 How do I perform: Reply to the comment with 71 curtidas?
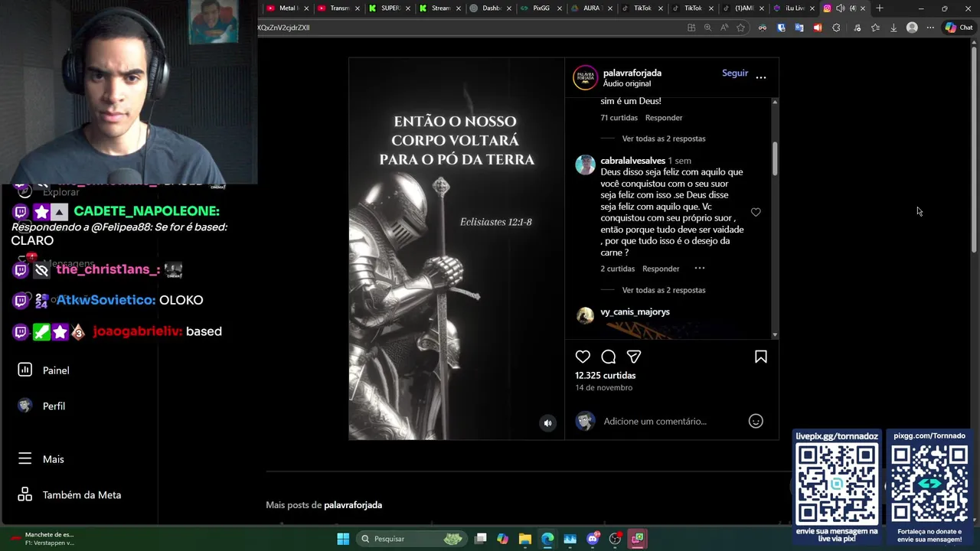[x=664, y=118]
